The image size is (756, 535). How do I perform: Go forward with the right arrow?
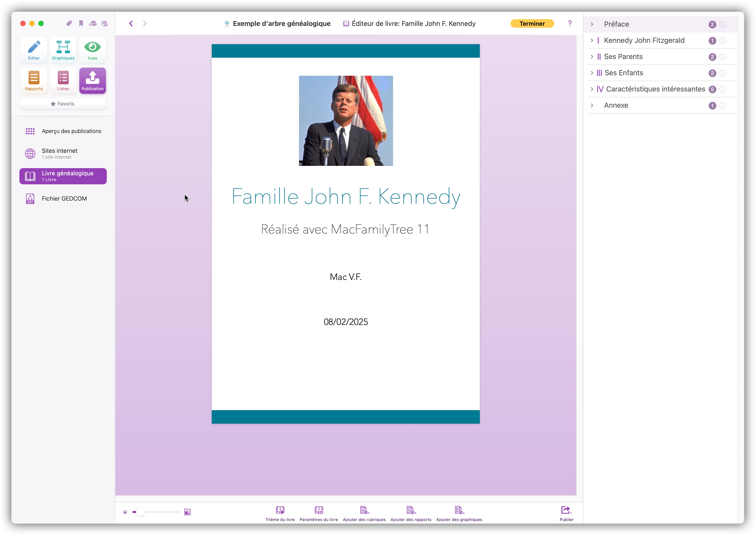pos(145,23)
